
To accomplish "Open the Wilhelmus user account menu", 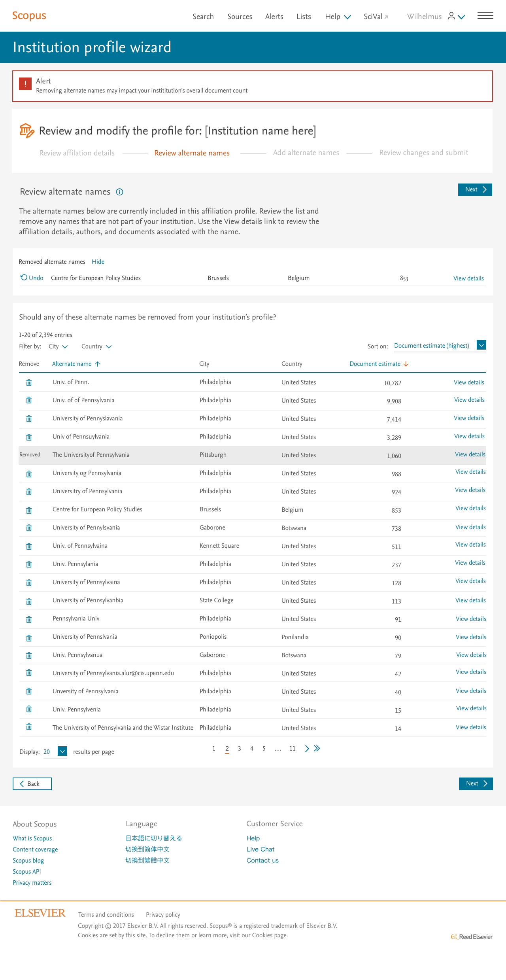I will coord(456,16).
